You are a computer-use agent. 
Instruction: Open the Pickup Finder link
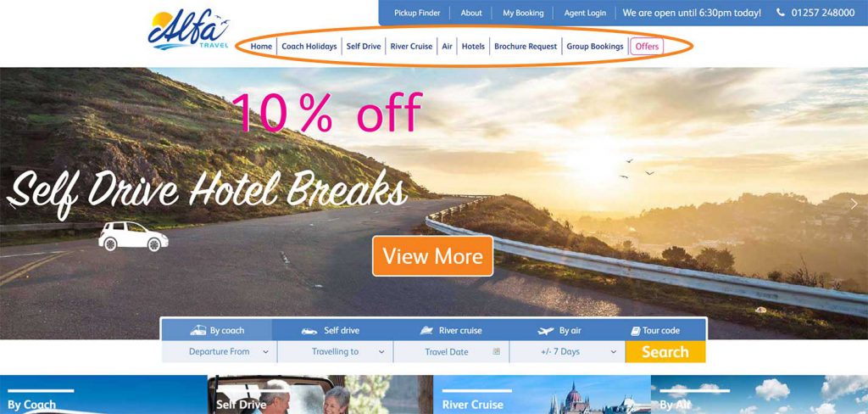pos(417,13)
